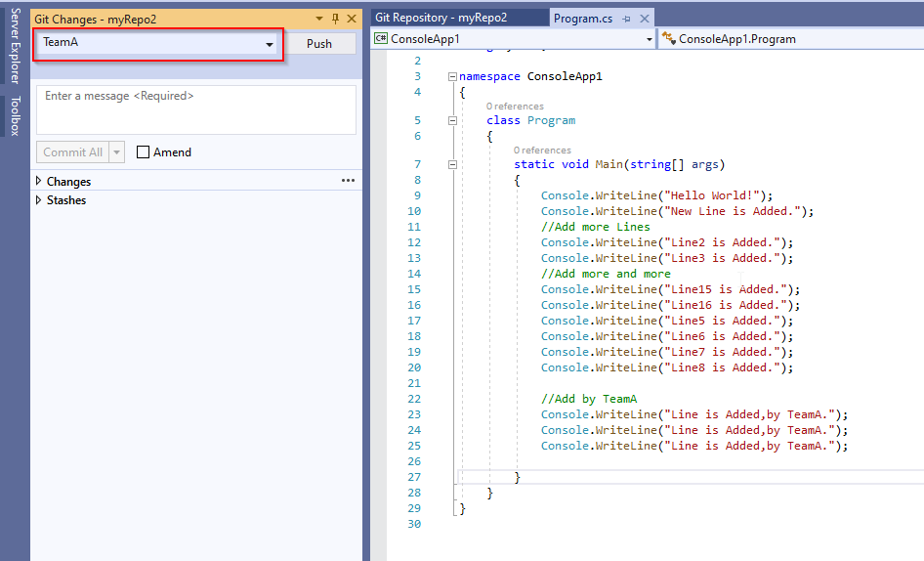Open the ConsoleApp1.Program type dropdown

tap(791, 39)
